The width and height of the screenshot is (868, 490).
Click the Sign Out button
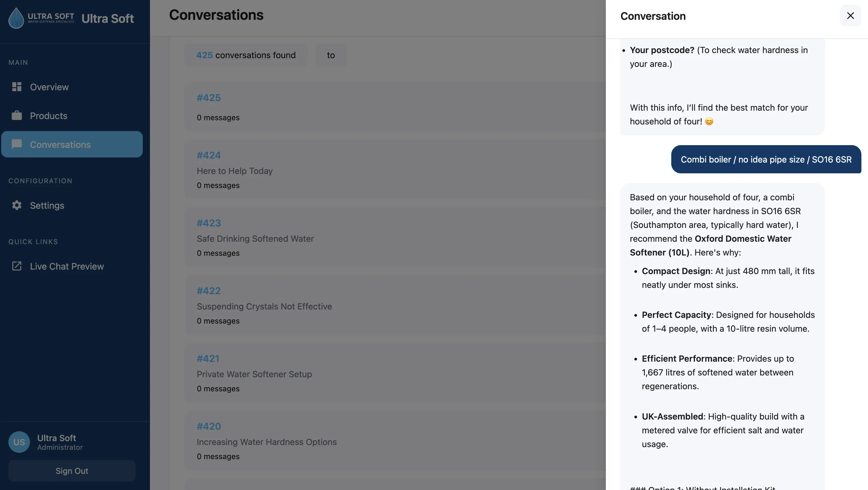coord(72,471)
